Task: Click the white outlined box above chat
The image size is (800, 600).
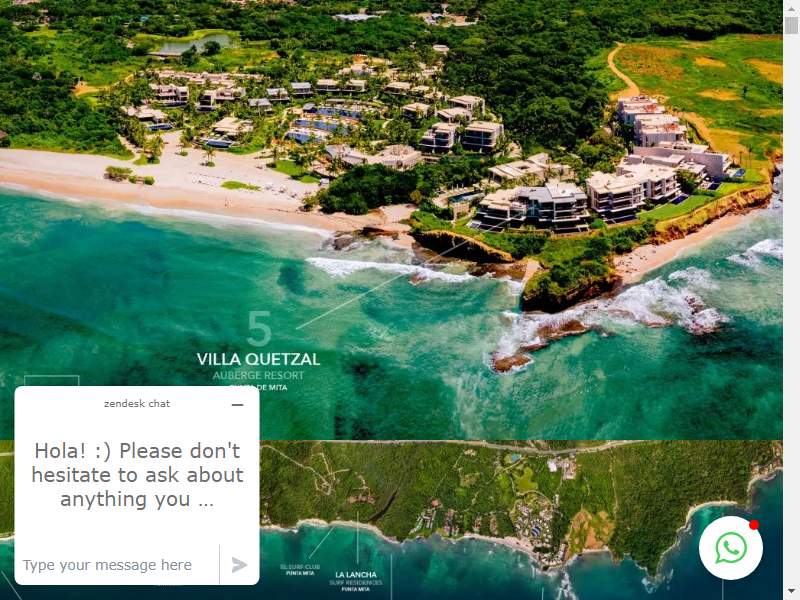Action: pos(52,381)
